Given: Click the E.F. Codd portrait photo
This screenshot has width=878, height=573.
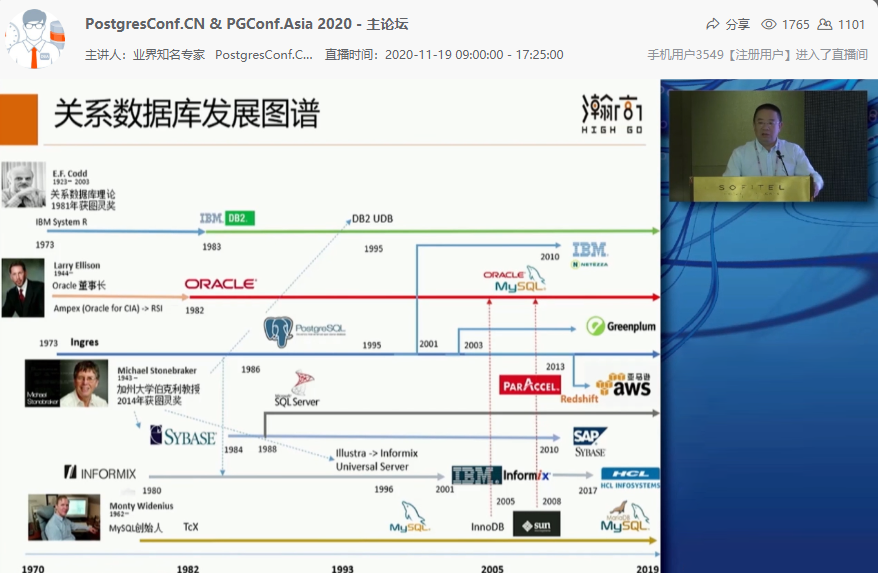Looking at the screenshot, I should (x=24, y=185).
